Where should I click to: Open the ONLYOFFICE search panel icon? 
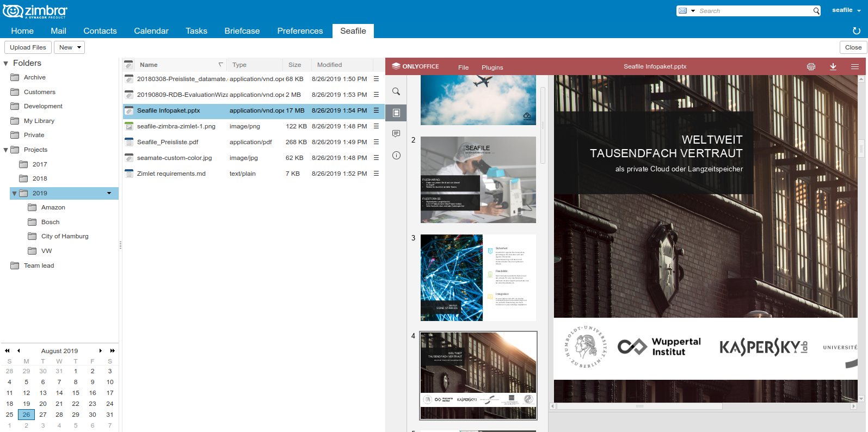click(396, 91)
